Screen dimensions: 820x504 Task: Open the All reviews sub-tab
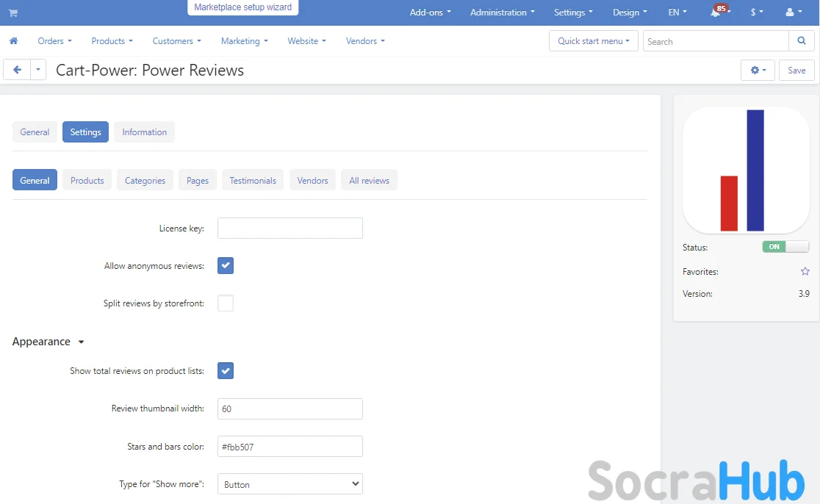click(x=369, y=180)
